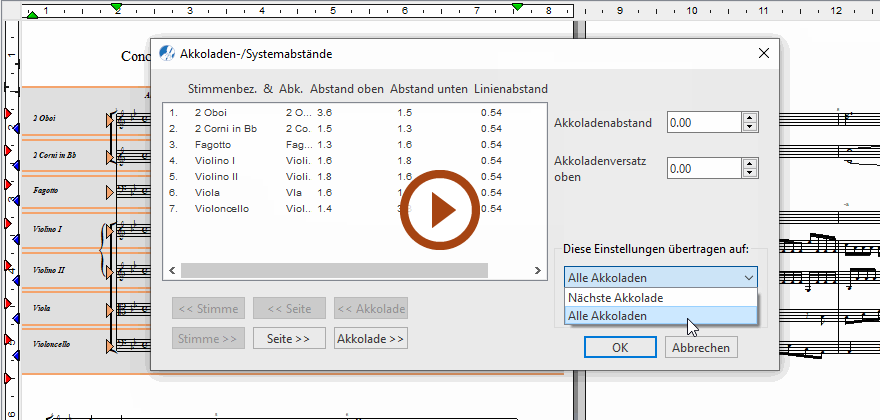Click Abbrechen to cancel the dialog
The height and width of the screenshot is (420, 880).
(x=701, y=347)
